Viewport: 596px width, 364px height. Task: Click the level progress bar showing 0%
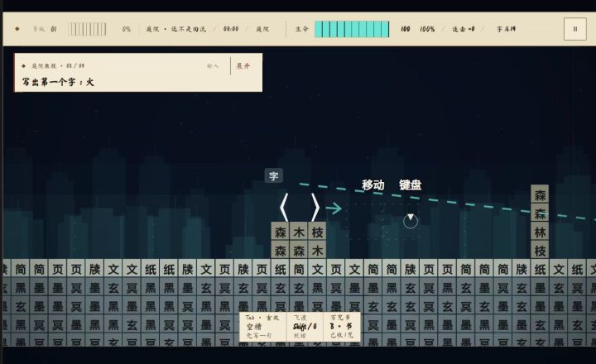(87, 29)
